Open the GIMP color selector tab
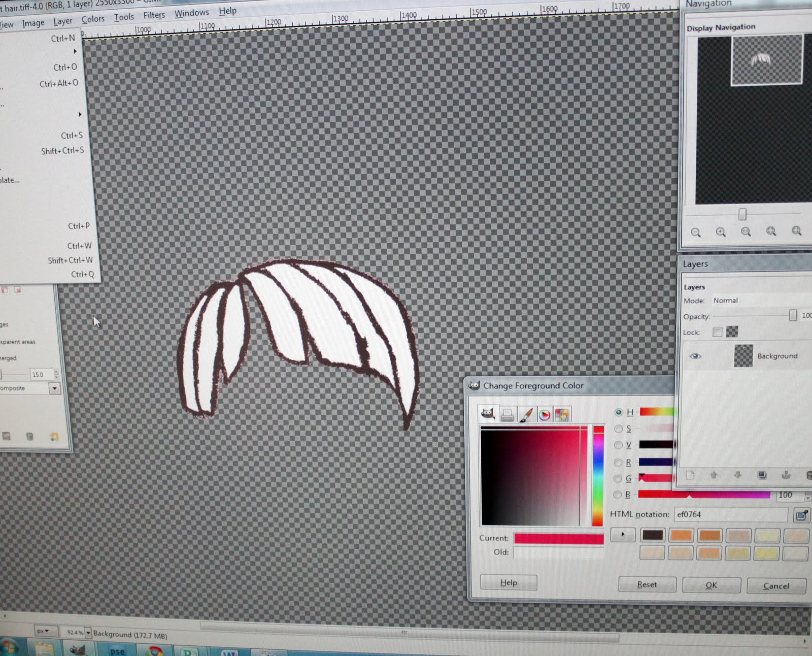Image resolution: width=812 pixels, height=656 pixels. coord(488,414)
